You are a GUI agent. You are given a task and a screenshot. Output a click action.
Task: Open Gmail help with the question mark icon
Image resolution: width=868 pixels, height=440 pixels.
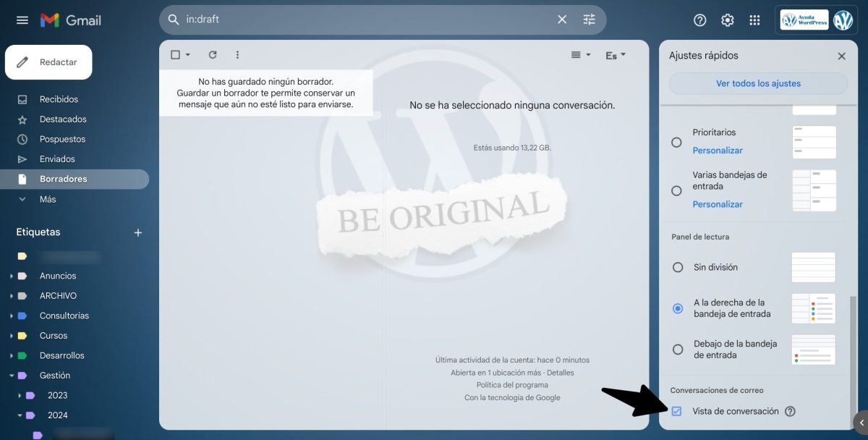pyautogui.click(x=699, y=20)
